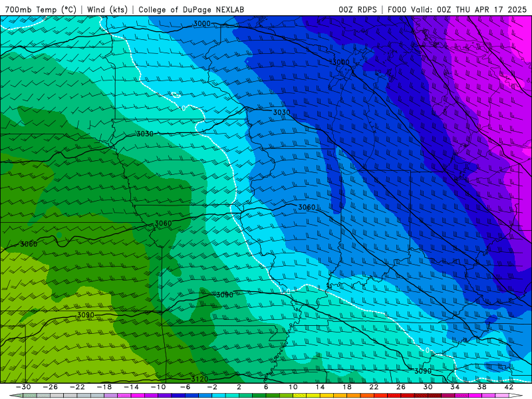Click the 3090 contour label near Alabama
Screen dimensions: 532x399
coord(423,371)
